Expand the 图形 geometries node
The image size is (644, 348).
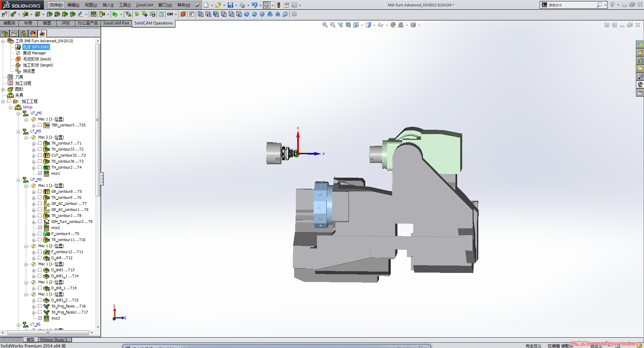[x=3, y=90]
